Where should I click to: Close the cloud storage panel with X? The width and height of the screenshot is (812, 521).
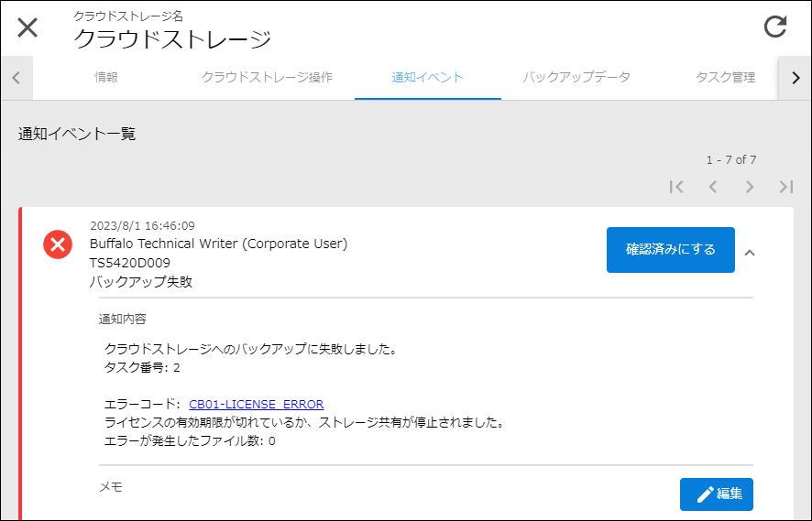click(27, 27)
